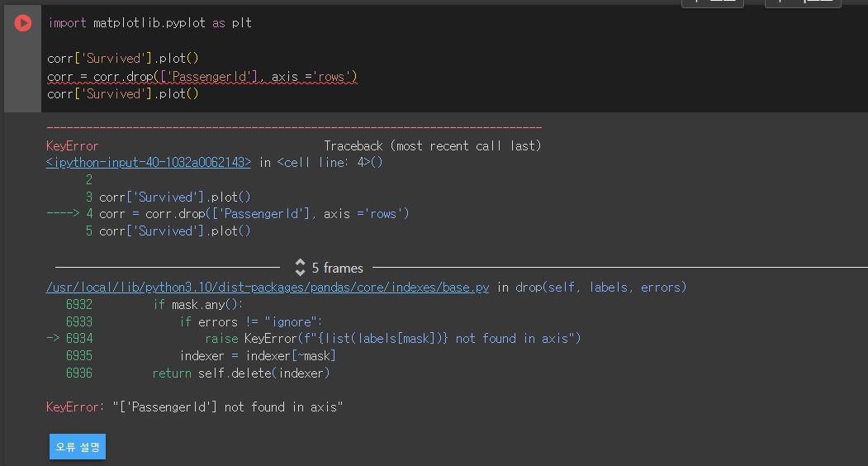Run the cell with the play button
Image resolution: width=868 pixels, height=466 pixels.
coord(22,22)
